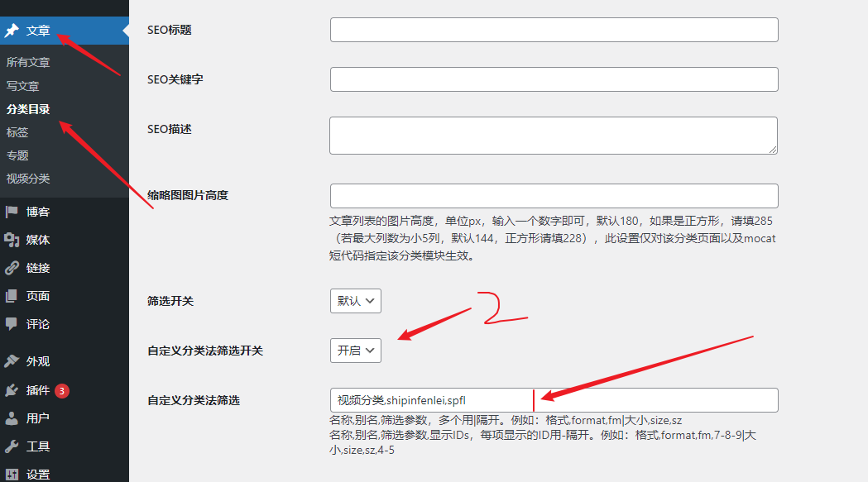Click the 评论 comment bubble icon
This screenshot has width=868, height=482.
point(12,324)
